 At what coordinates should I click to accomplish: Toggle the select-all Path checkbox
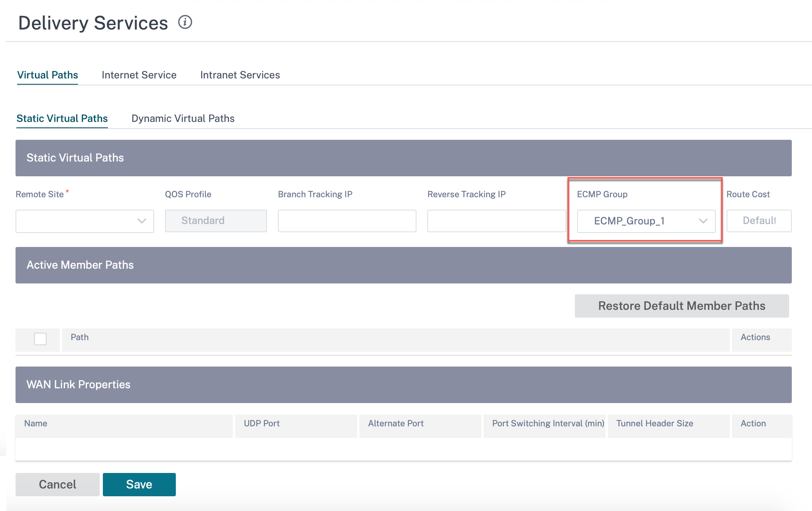40,339
